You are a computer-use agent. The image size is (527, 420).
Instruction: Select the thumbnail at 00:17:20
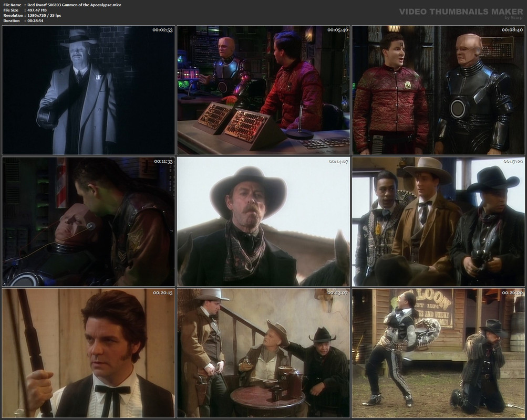pyautogui.click(x=438, y=222)
